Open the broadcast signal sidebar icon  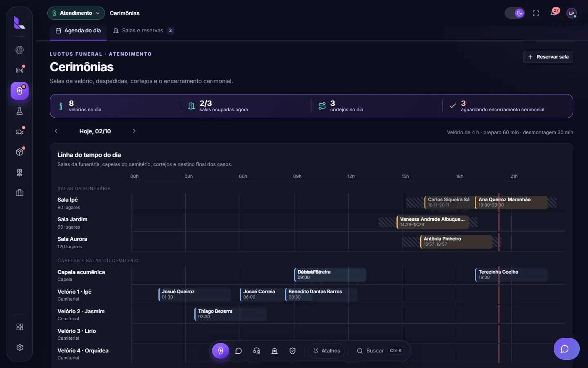[20, 70]
